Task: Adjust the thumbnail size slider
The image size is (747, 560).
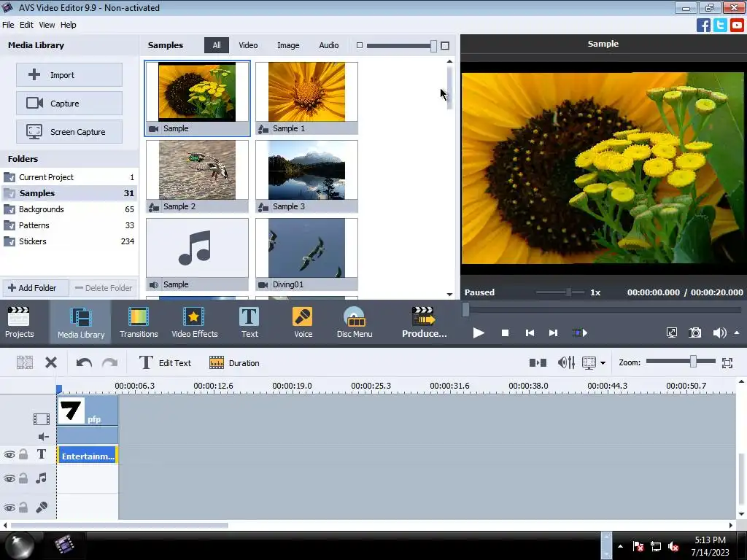Action: coord(433,46)
